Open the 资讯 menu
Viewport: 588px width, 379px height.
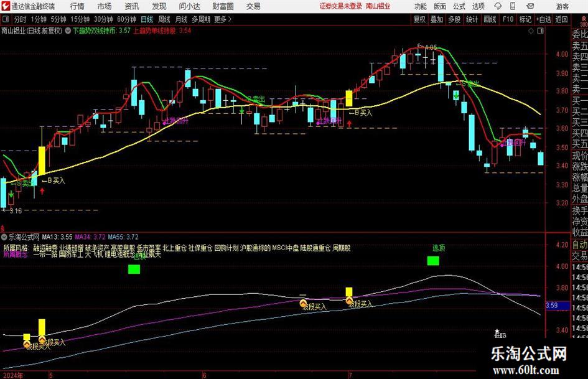tap(132, 6)
